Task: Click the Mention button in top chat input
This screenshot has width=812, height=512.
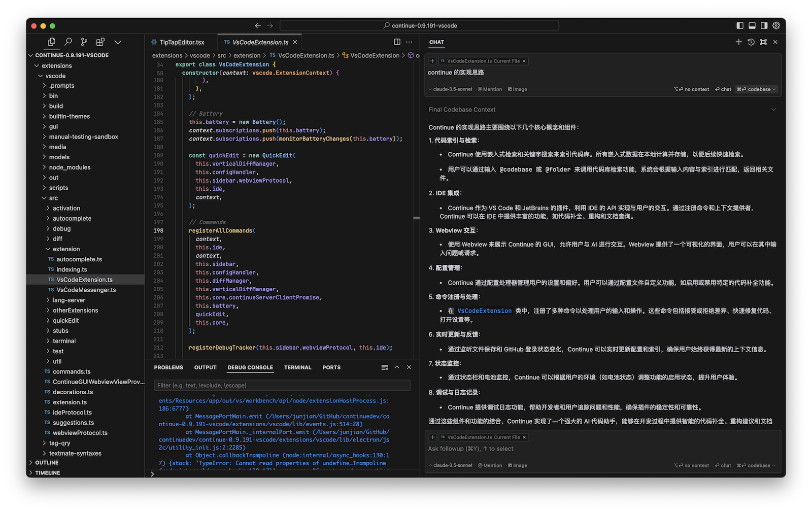Action: tap(490, 89)
